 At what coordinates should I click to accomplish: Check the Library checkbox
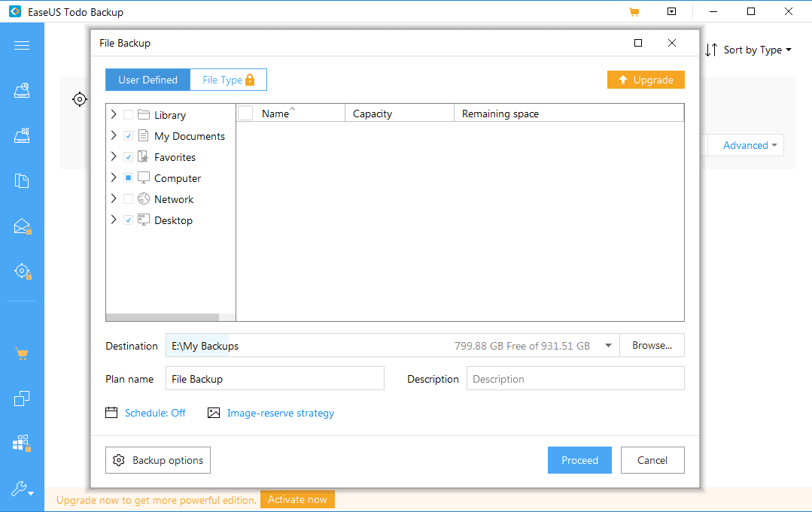(x=128, y=115)
